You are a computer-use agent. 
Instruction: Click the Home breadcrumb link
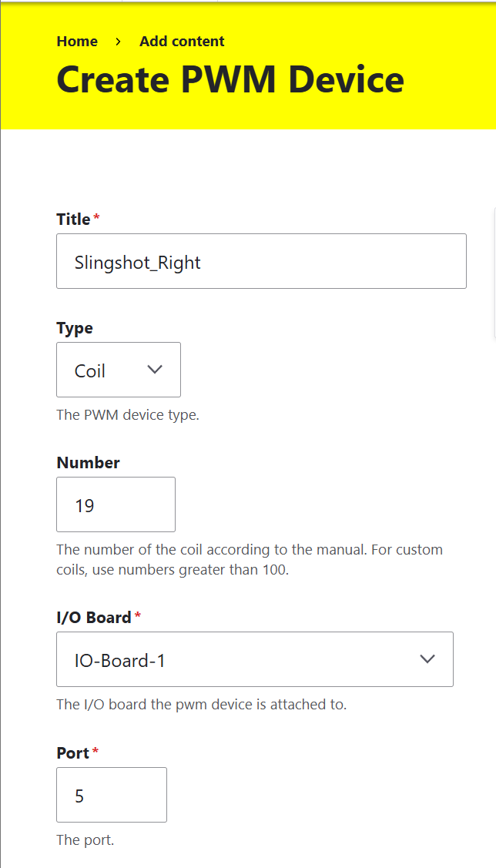(x=77, y=42)
